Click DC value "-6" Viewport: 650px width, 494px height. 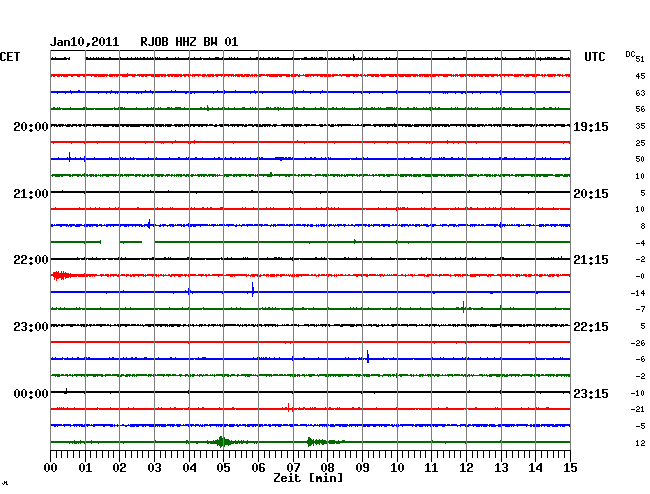point(640,359)
